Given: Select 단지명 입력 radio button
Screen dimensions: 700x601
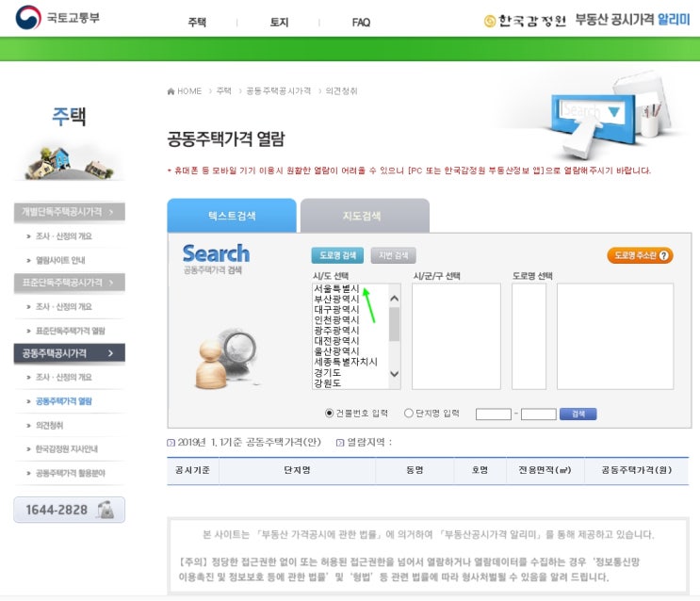Looking at the screenshot, I should [409, 413].
